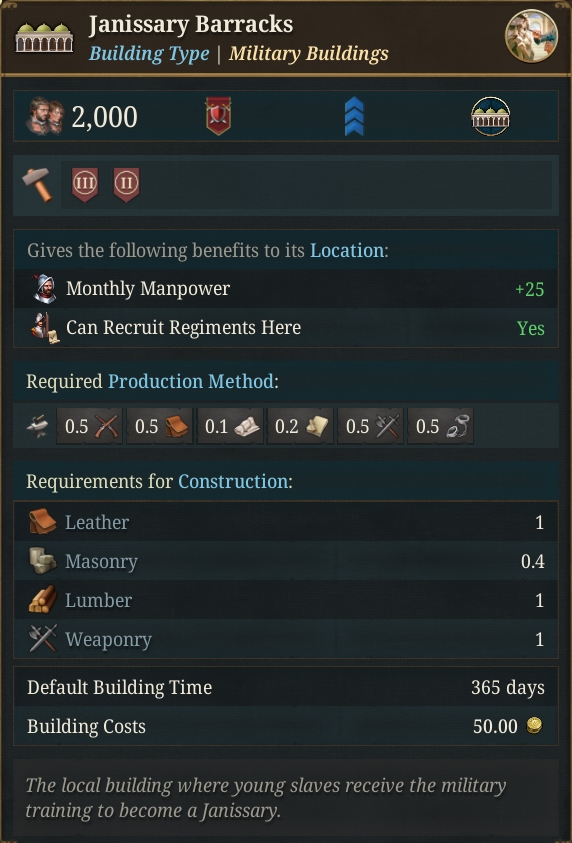Click the circular domed building icon
This screenshot has width=572, height=843.
[x=490, y=116]
